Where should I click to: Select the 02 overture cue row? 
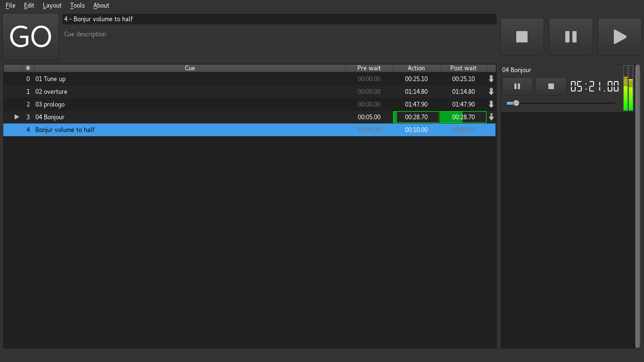pyautogui.click(x=189, y=92)
